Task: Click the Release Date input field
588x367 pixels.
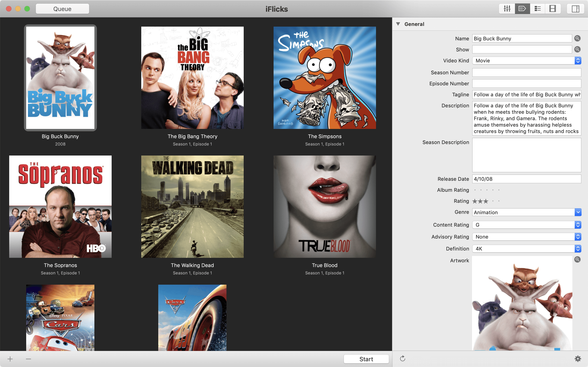Action: [527, 178]
